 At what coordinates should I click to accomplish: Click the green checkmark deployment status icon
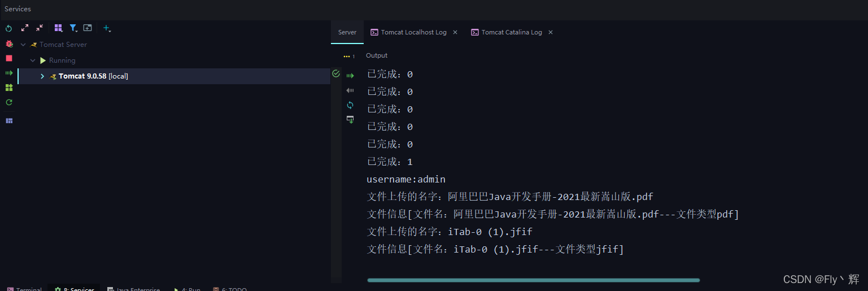336,73
